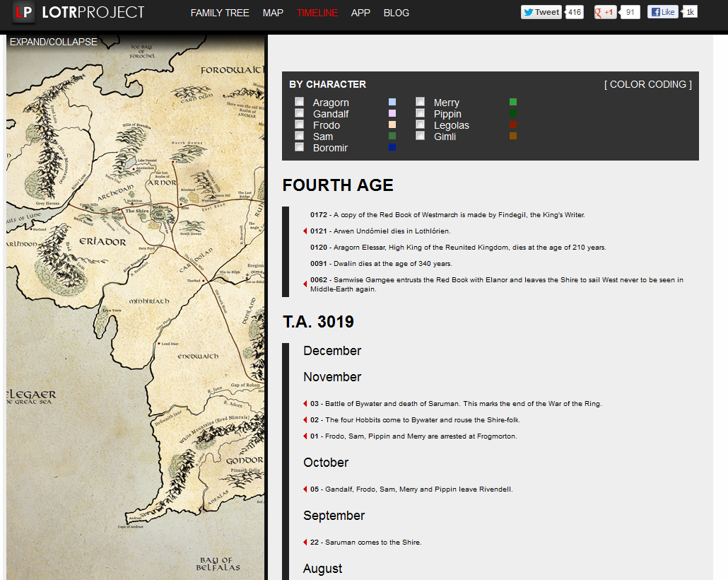Click the Twitter bird Tweet icon
Screen dimensions: 728x580
[x=529, y=11]
